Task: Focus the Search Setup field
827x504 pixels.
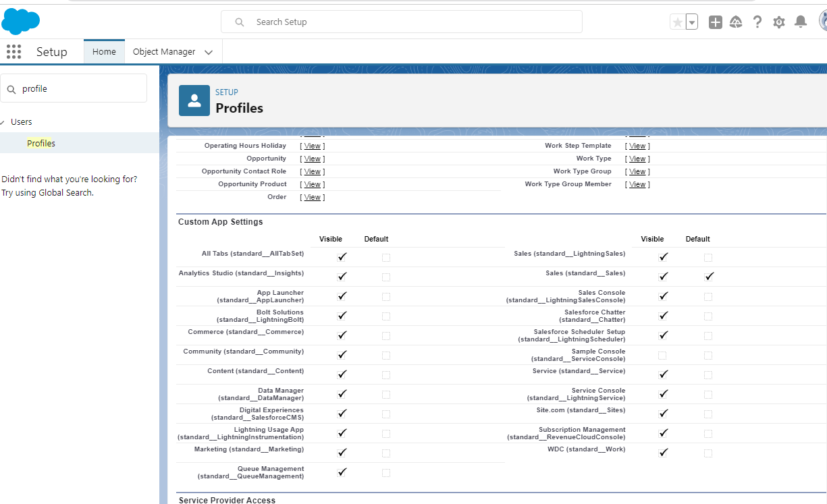Action: (x=402, y=22)
